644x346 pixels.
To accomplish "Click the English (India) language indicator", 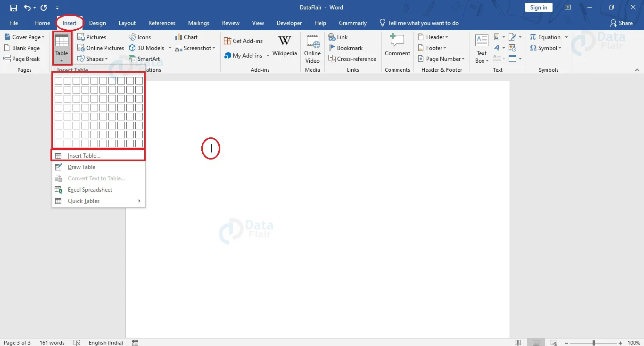I will [106, 342].
